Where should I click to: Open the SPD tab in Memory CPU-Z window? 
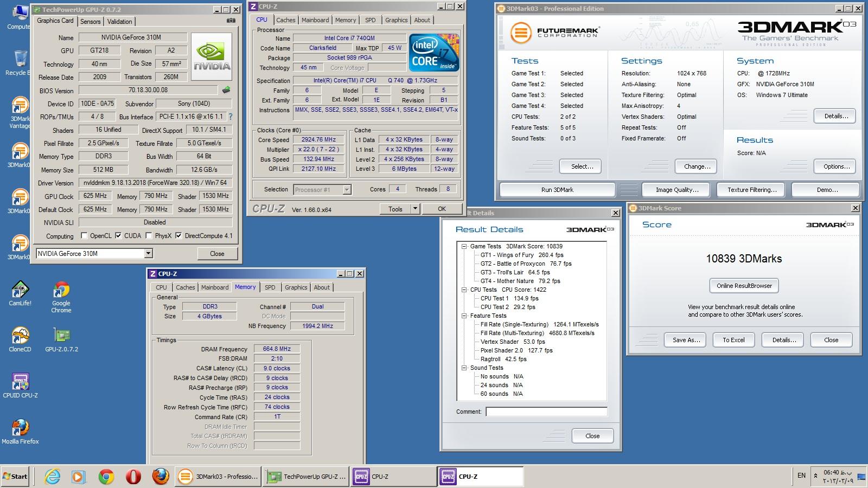pos(270,287)
